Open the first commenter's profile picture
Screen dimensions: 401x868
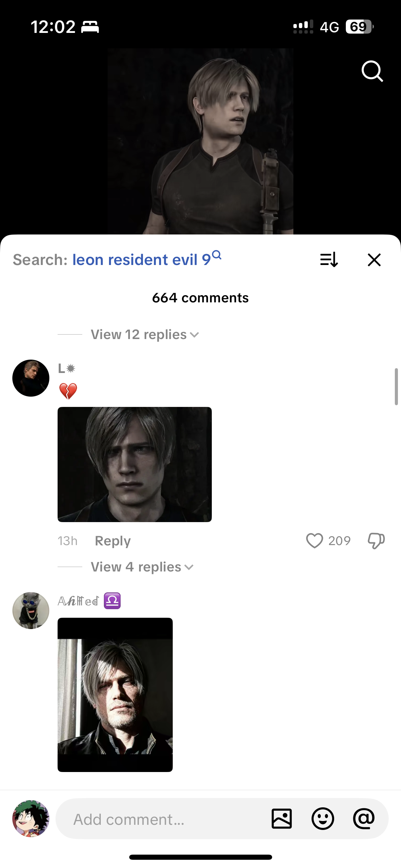pyautogui.click(x=31, y=378)
